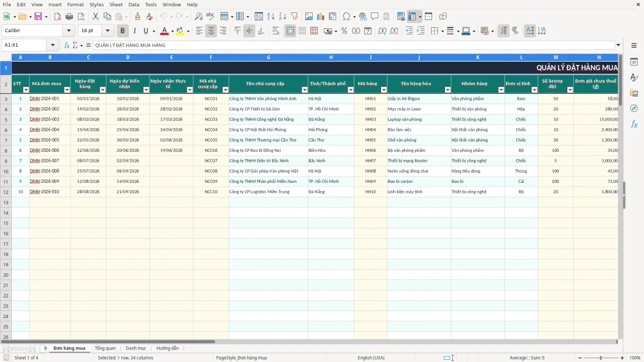Open the Data menu
This screenshot has height=362, width=644.
coord(134,4)
